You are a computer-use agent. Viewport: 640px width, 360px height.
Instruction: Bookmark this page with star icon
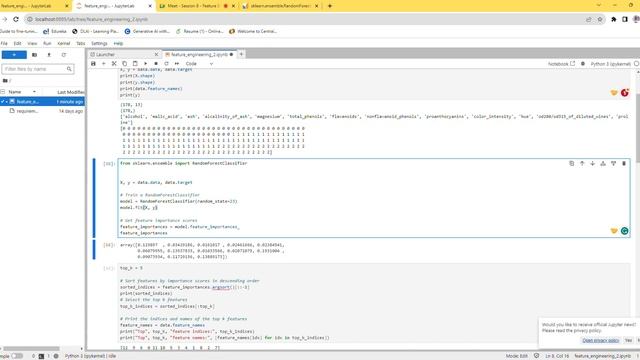[x=600, y=19]
